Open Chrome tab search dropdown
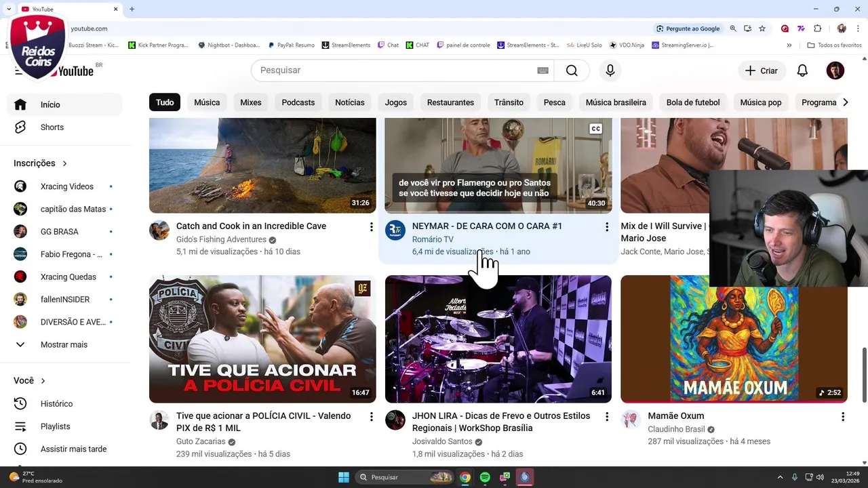Screen dimensions: 868x488 click(x=9, y=9)
